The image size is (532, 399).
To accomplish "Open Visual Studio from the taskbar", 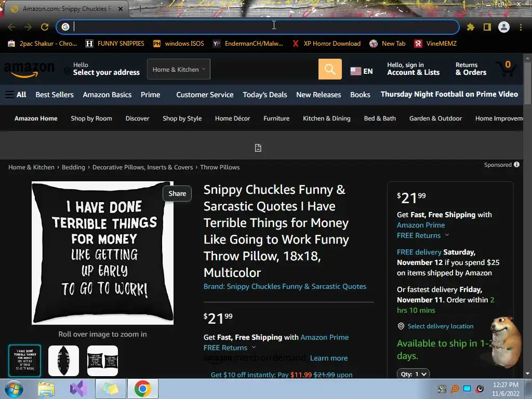I will (x=78, y=389).
